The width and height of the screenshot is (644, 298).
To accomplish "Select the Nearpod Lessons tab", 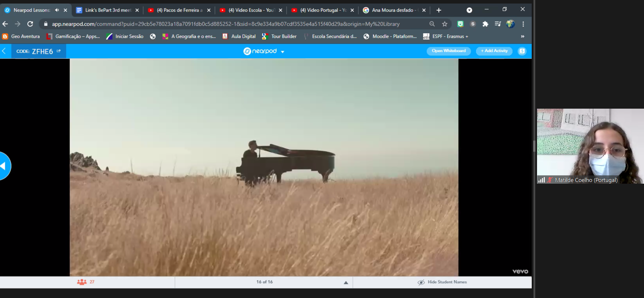I will 32,10.
